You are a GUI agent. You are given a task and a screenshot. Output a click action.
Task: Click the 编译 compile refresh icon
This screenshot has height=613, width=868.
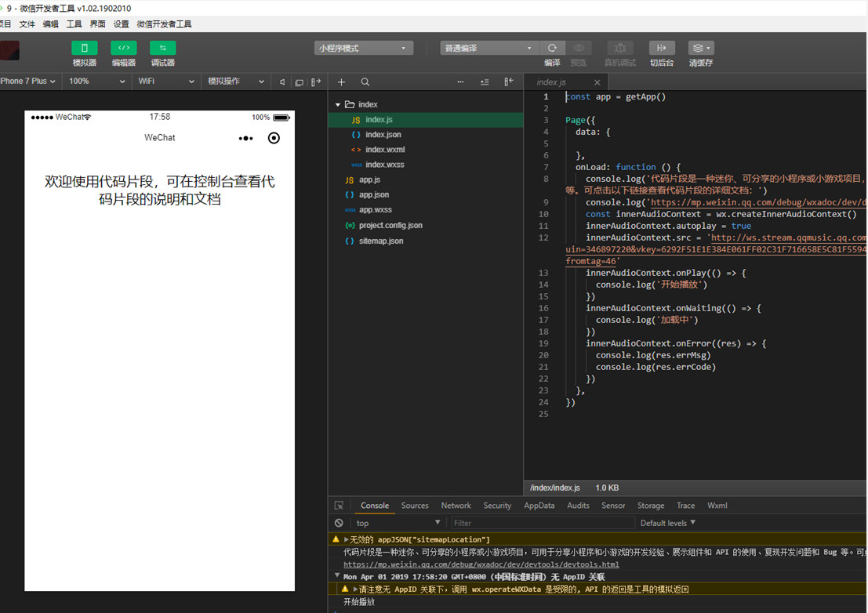(552, 49)
